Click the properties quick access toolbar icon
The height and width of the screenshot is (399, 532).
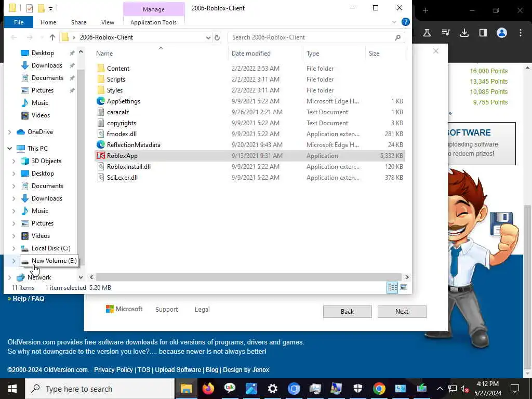tap(30, 8)
